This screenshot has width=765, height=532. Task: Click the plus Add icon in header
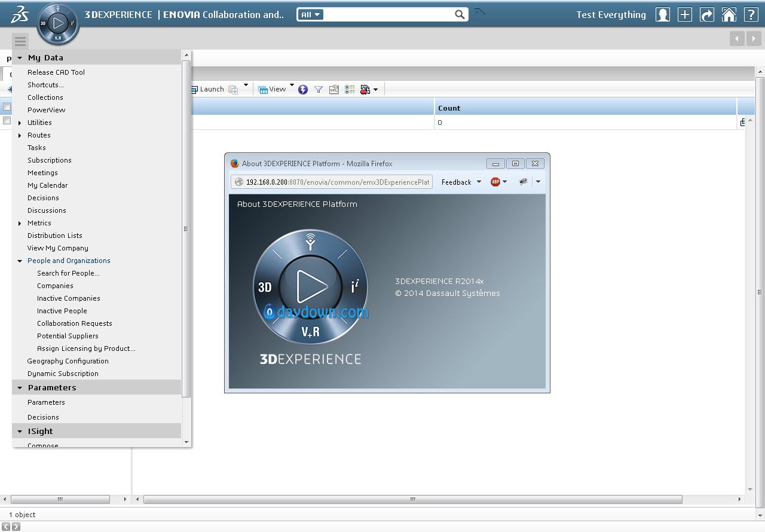point(684,15)
